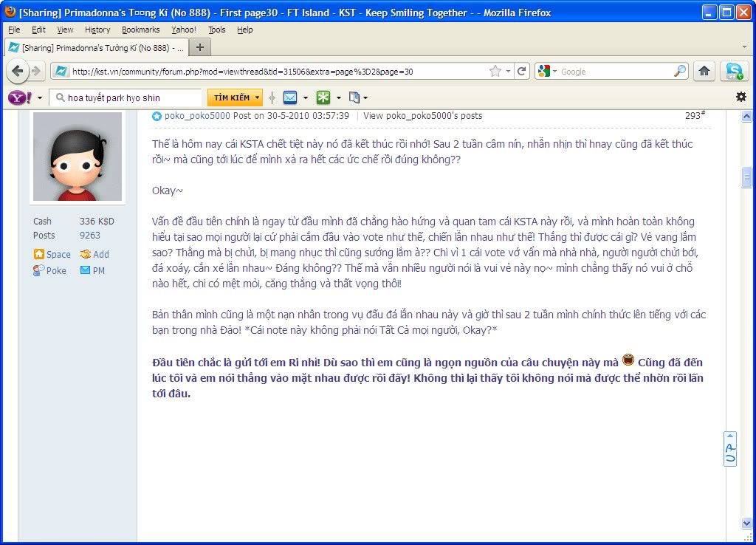
Task: Click the poster's avatar image
Action: click(x=77, y=157)
